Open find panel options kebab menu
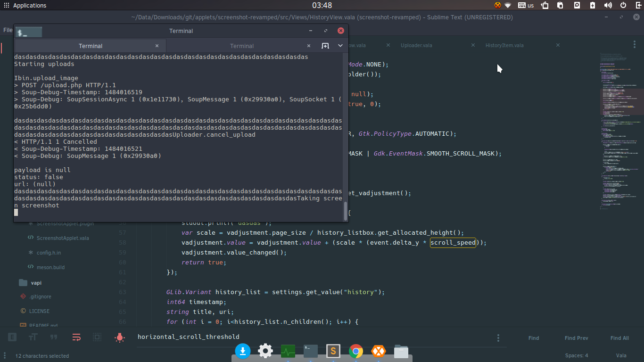Screen dimensions: 644x362 click(x=498, y=338)
